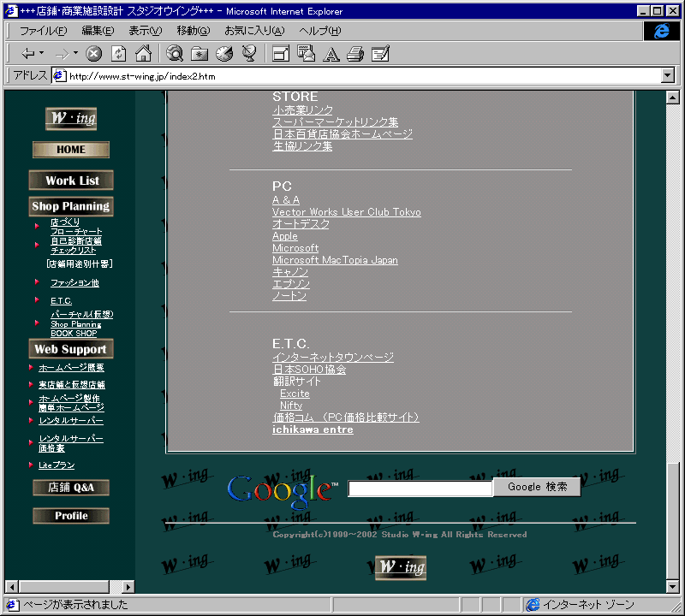The height and width of the screenshot is (616, 685).
Task: Open the Channels satellite dish icon
Action: 249,54
